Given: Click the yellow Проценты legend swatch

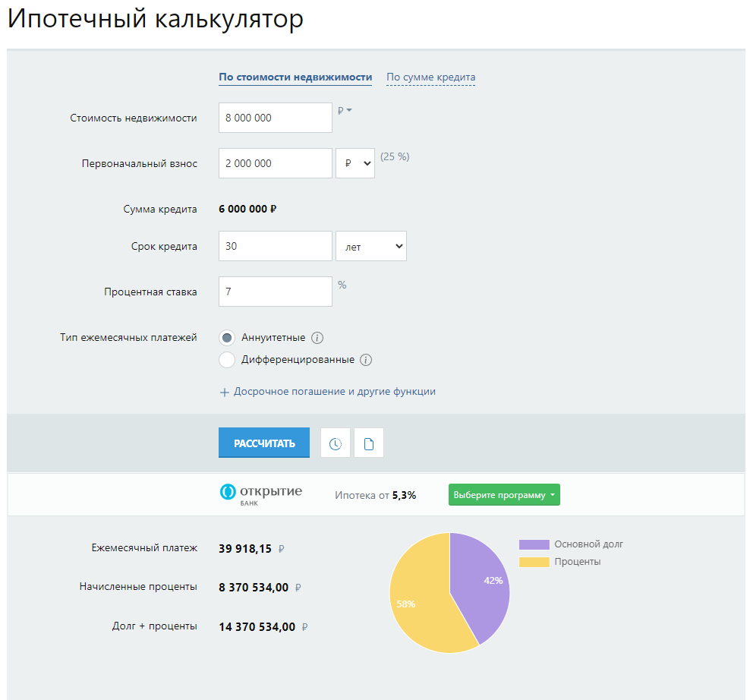Looking at the screenshot, I should click(x=534, y=562).
